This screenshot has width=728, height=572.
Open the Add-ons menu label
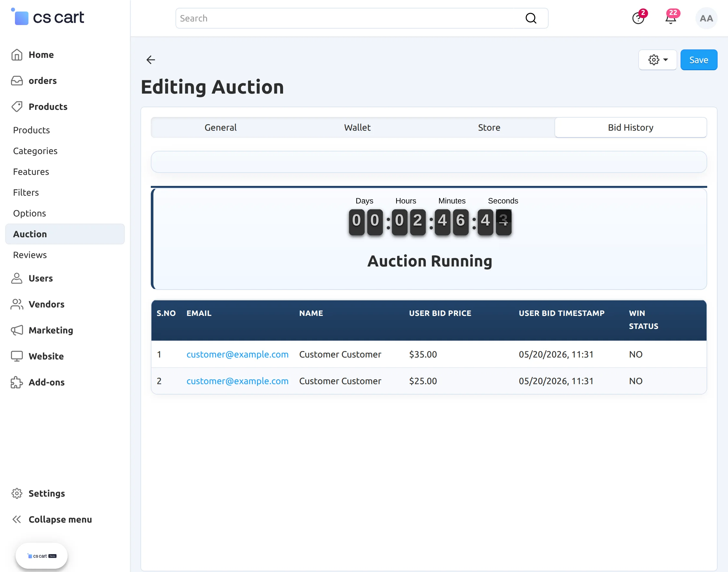(46, 382)
